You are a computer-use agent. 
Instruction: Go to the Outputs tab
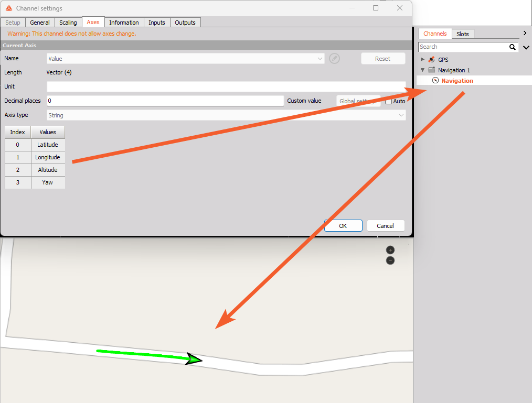click(185, 23)
